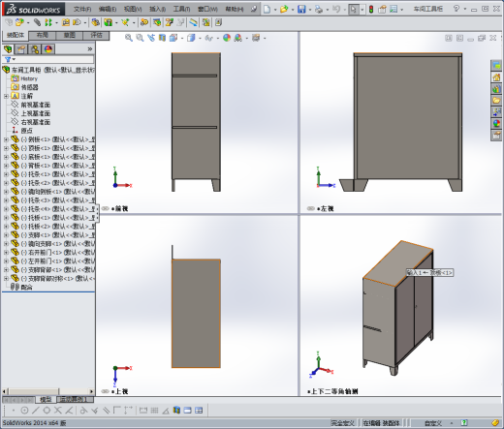This screenshot has height=429, width=504.
Task: Switch to the ConfigurationManager panel icon
Action: pos(35,49)
